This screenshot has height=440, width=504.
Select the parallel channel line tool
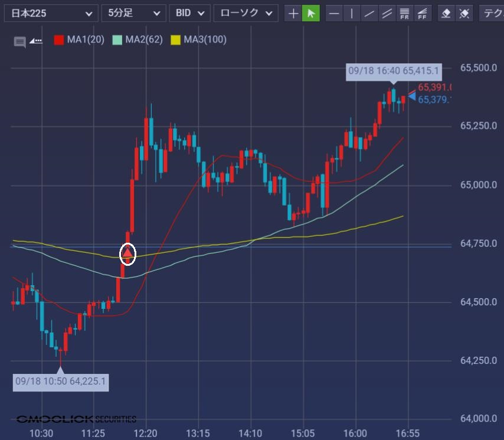click(387, 13)
